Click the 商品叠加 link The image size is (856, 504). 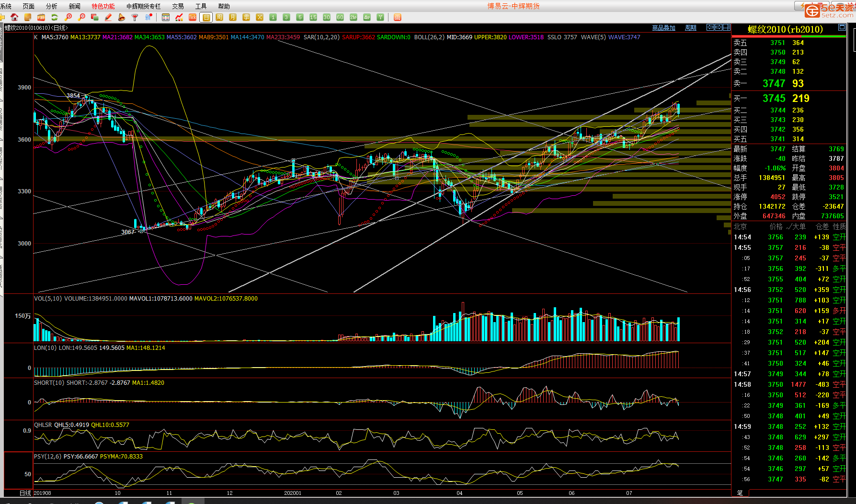663,28
